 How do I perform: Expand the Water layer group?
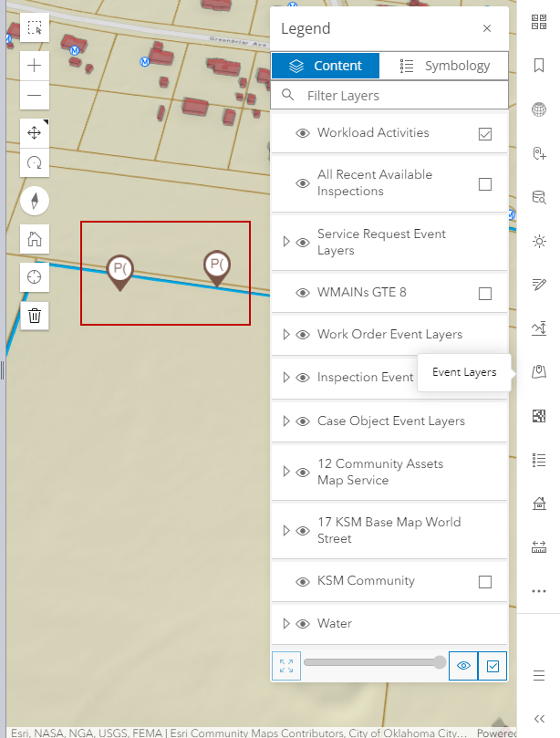[286, 624]
